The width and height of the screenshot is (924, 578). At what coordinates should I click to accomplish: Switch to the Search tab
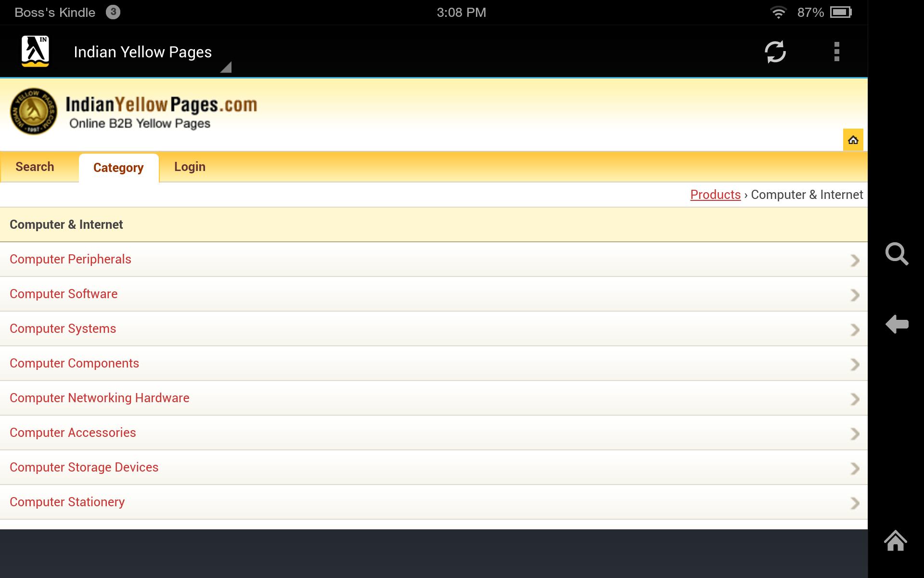35,166
